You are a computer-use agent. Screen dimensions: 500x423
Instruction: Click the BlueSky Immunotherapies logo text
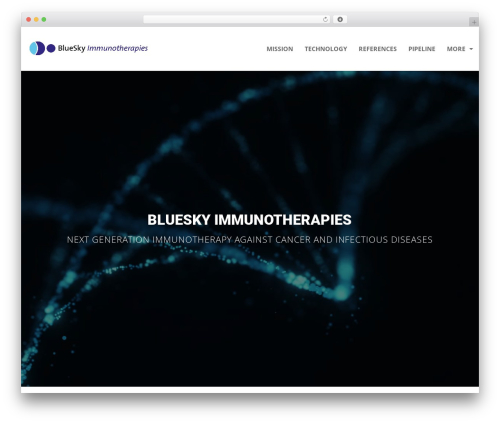[103, 48]
